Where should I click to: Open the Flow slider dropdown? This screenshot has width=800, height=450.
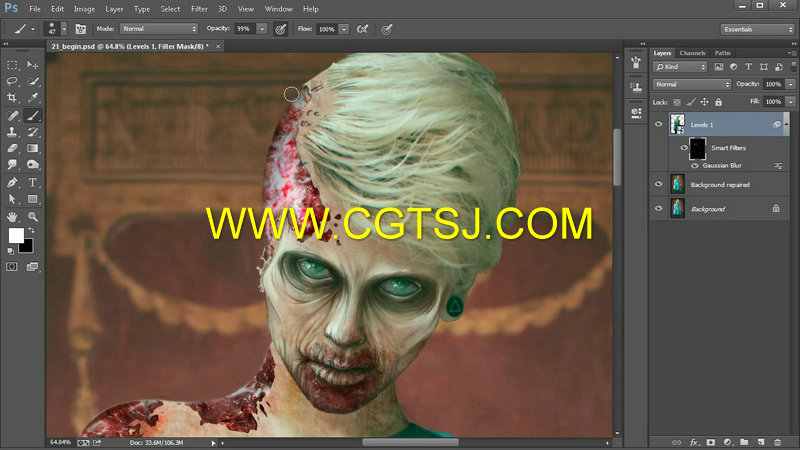point(344,29)
